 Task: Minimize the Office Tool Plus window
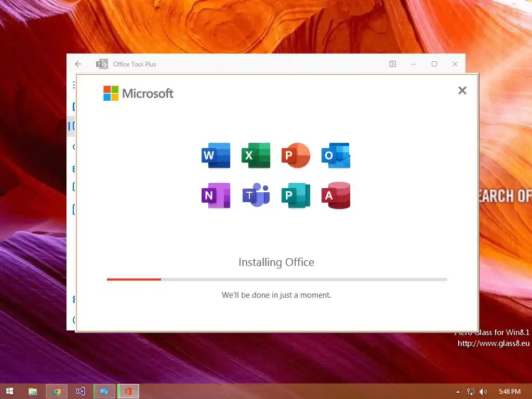tap(413, 64)
